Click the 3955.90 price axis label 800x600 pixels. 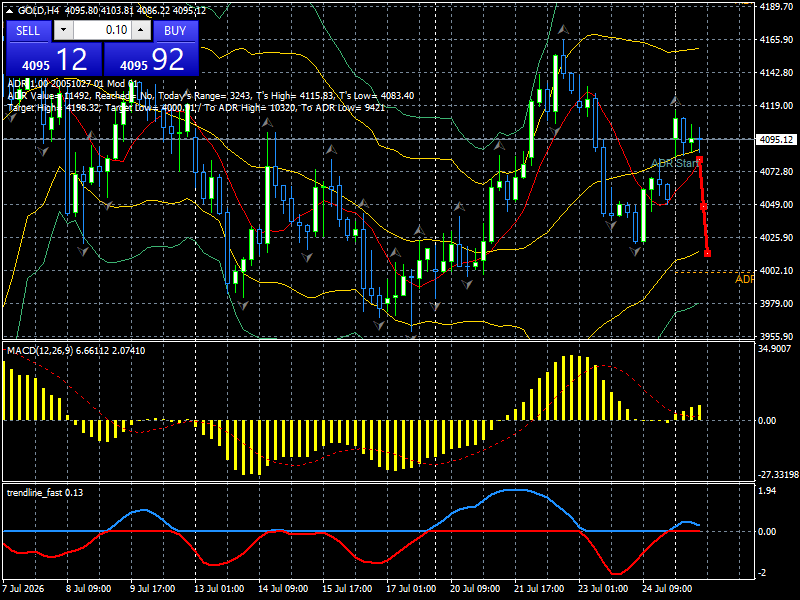coord(776,337)
